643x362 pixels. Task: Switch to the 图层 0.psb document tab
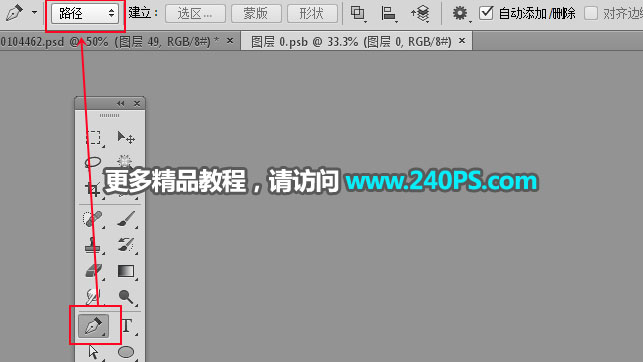[x=351, y=41]
